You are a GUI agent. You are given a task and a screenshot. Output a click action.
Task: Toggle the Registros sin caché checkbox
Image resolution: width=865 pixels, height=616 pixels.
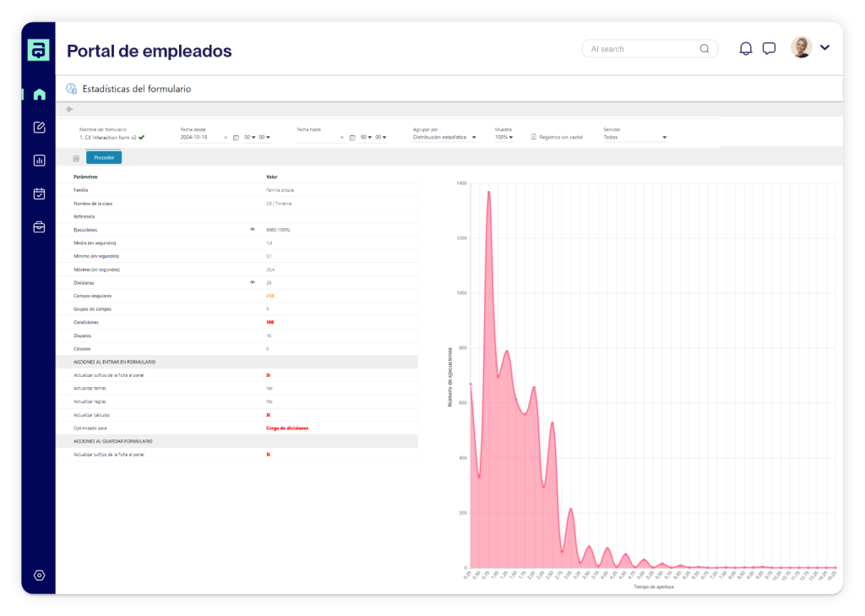(x=533, y=137)
